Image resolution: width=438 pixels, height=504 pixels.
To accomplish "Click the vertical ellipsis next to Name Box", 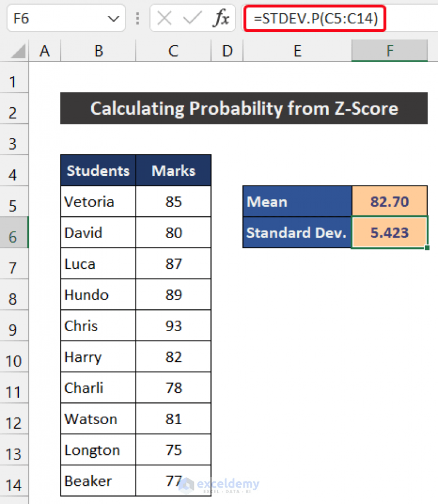I will [x=137, y=18].
